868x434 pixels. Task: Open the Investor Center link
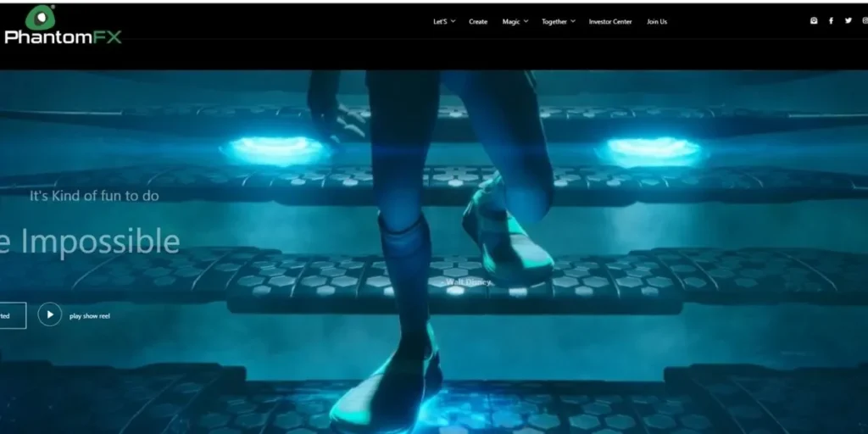click(610, 22)
